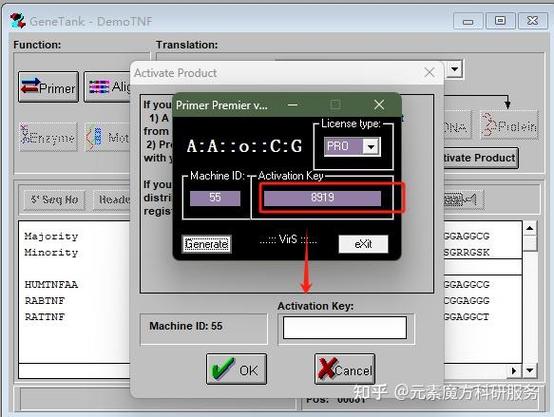Select the generated key 8919 field
Image resolution: width=554 pixels, height=417 pixels.
click(322, 198)
